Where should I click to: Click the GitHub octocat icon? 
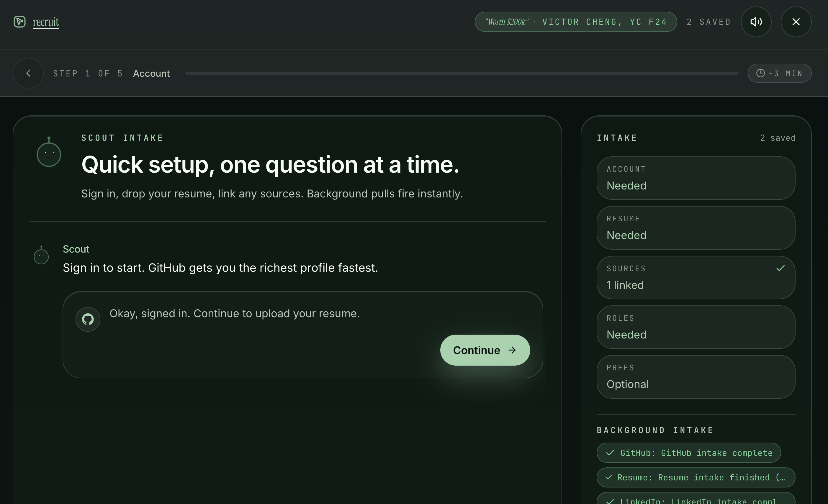pyautogui.click(x=88, y=319)
